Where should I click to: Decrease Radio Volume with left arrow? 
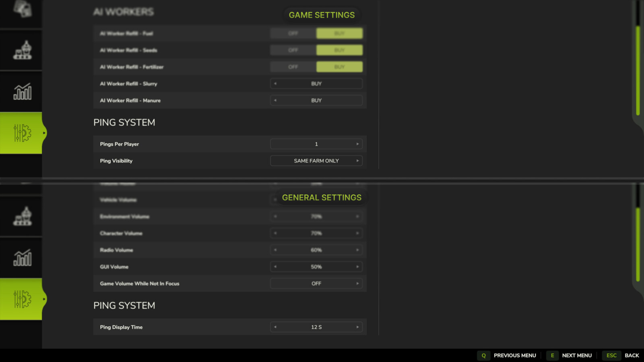coord(275,250)
